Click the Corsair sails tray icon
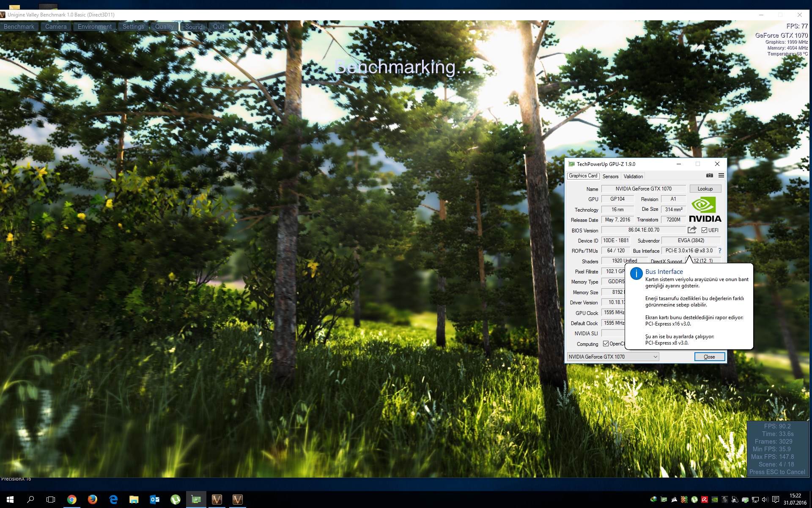 pos(674,500)
